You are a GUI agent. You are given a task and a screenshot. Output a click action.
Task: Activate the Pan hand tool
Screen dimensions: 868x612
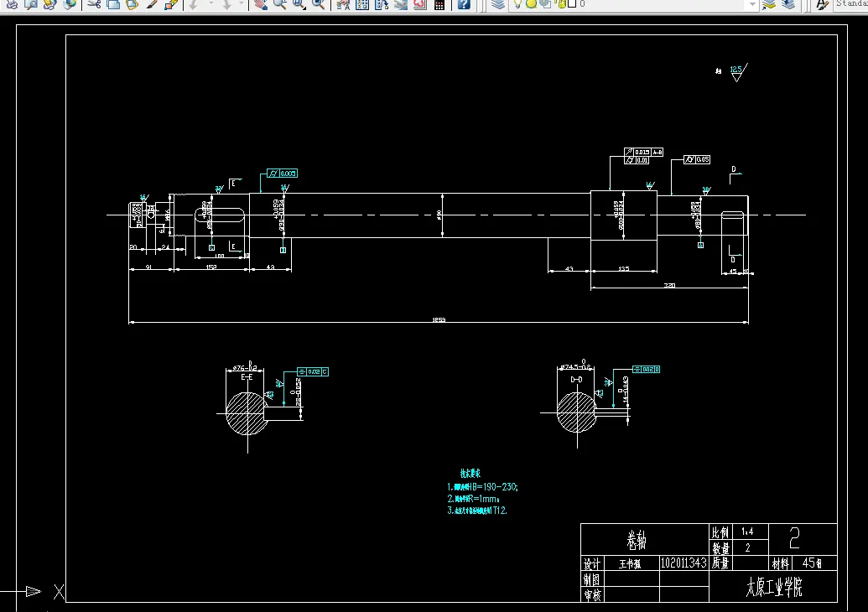click(x=261, y=4)
